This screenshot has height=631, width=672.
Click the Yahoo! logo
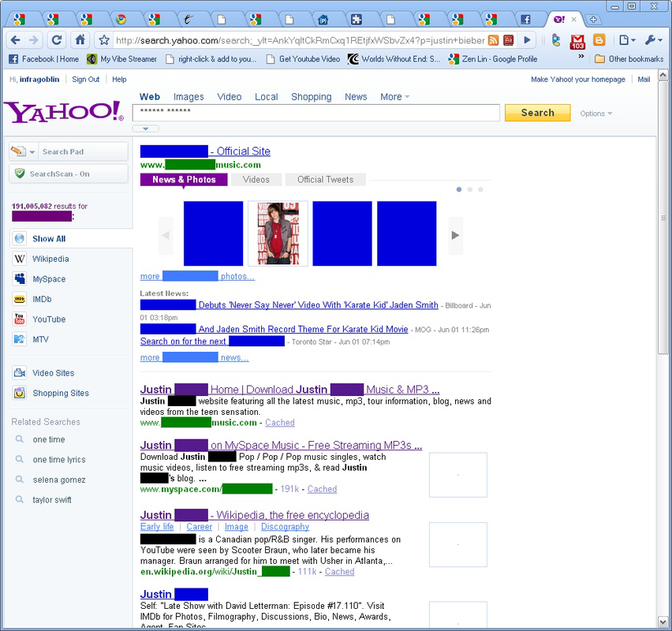pos(64,112)
